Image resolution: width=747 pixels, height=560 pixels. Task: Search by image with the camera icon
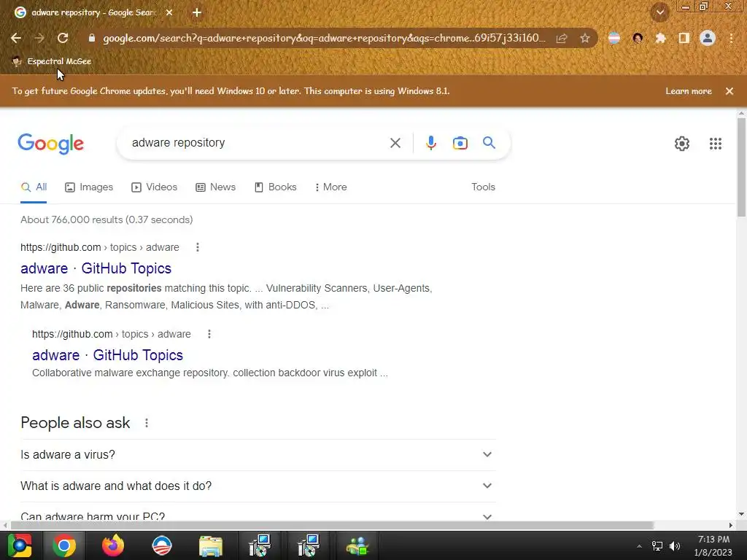[460, 143]
